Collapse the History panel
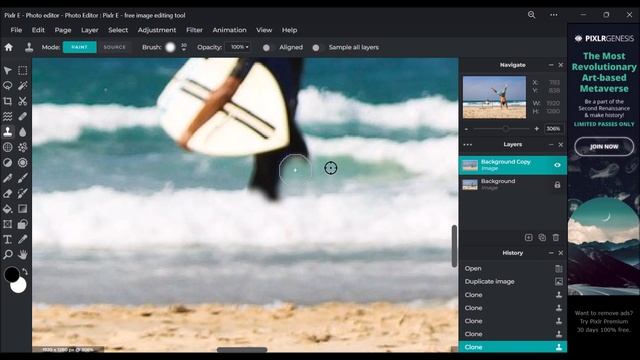The image size is (640, 360). [551, 253]
